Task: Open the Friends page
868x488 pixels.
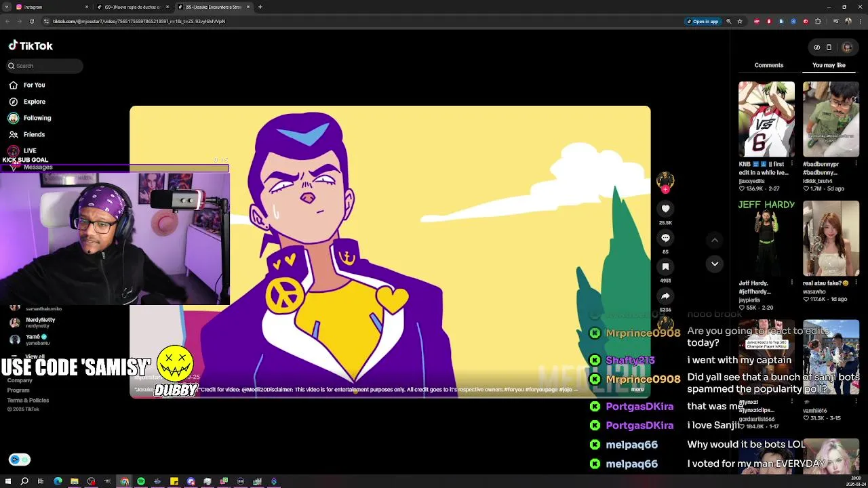Action: click(x=27, y=134)
